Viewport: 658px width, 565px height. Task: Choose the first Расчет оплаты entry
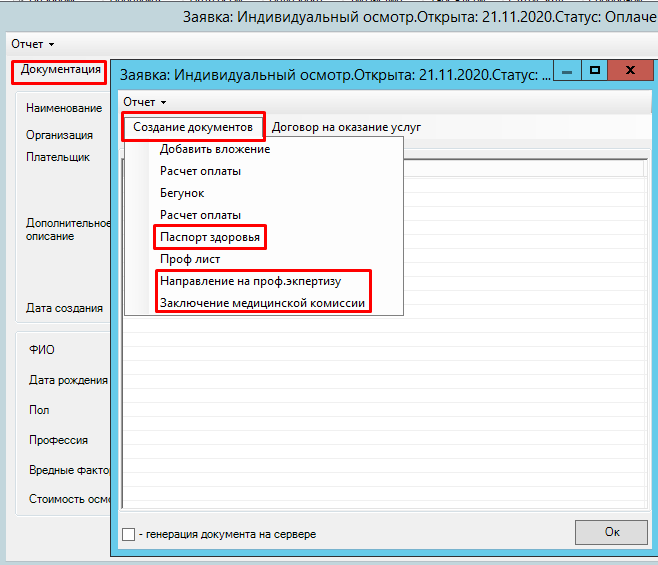pos(200,171)
